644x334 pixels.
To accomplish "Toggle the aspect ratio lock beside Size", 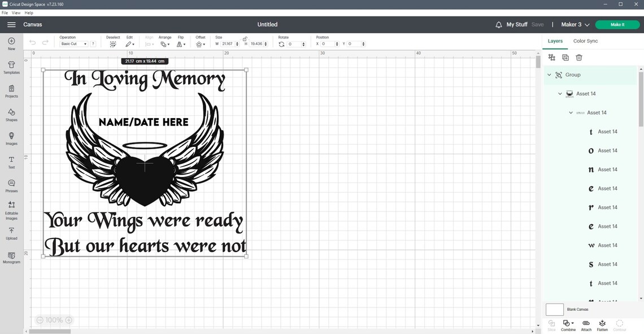I will pos(245,40).
